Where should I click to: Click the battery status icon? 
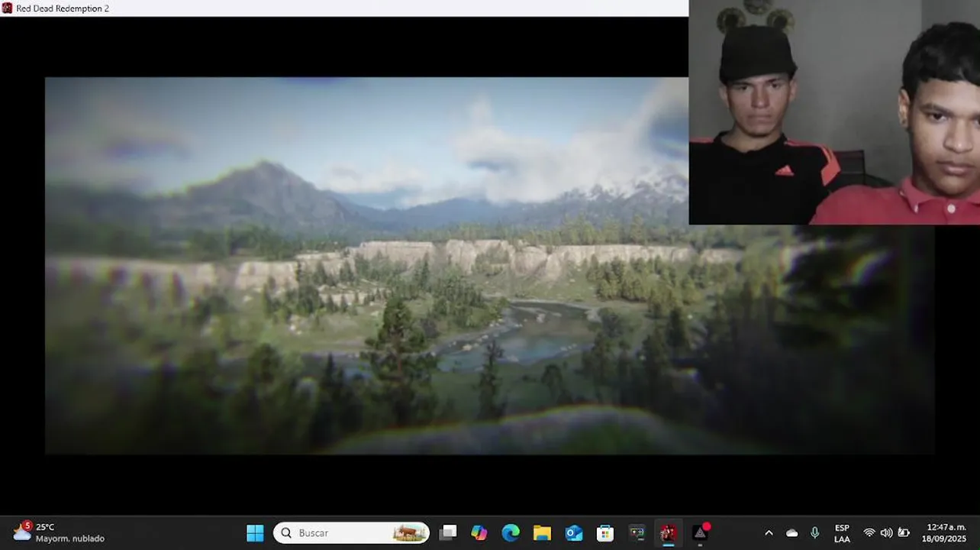coord(904,532)
